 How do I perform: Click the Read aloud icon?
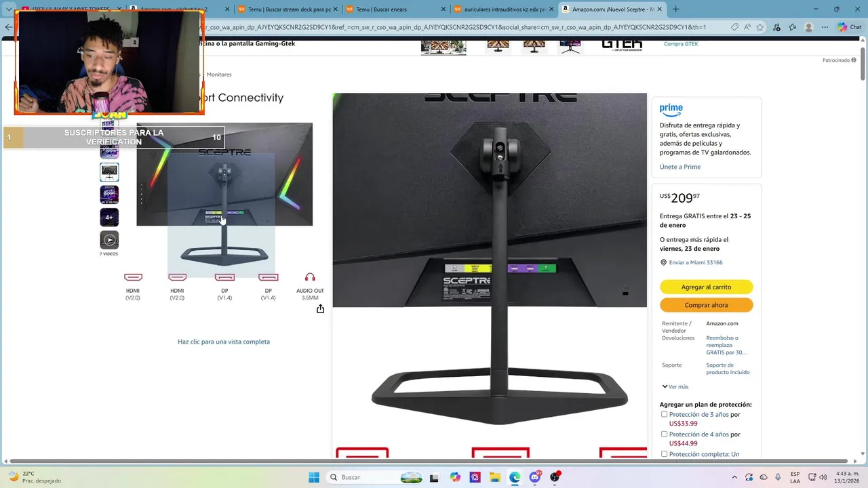pyautogui.click(x=747, y=27)
